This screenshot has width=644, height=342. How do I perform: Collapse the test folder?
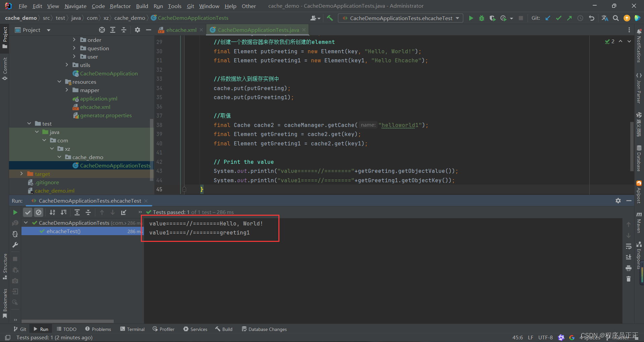click(29, 123)
